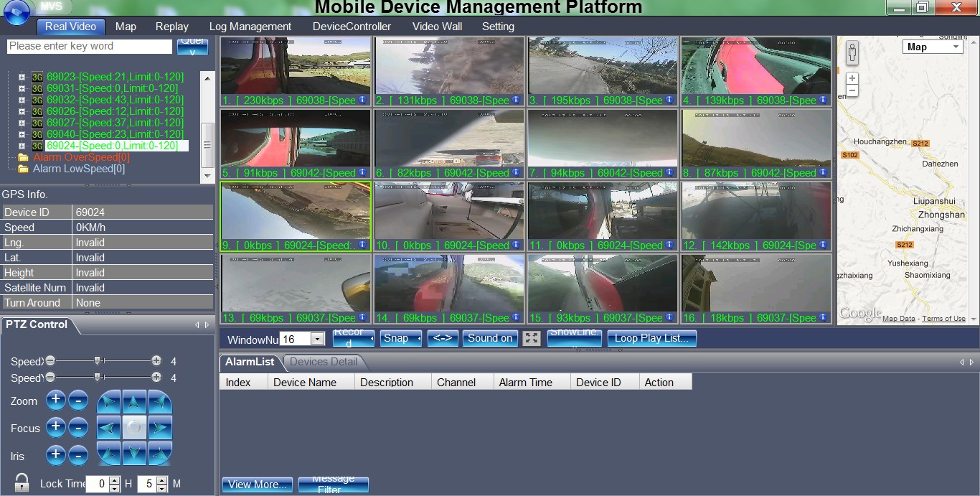Image resolution: width=980 pixels, height=496 pixels.
Task: Click the PTZ lock padlock icon
Action: coord(22,482)
